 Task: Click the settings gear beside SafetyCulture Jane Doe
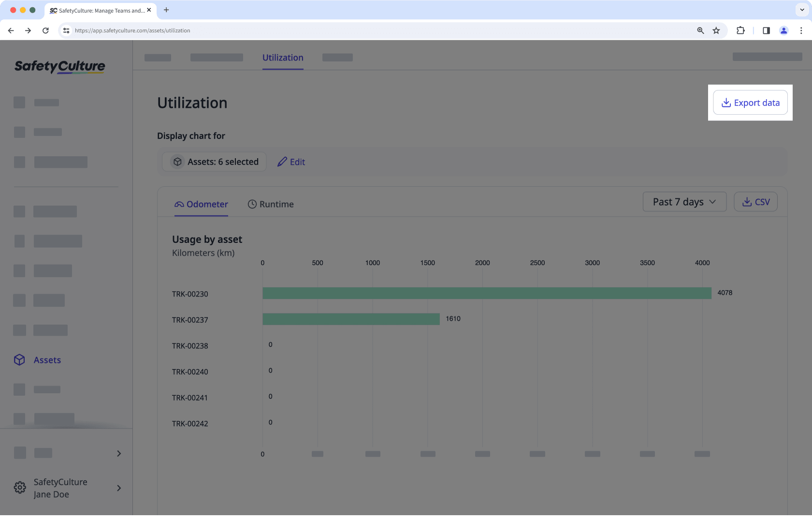point(19,488)
